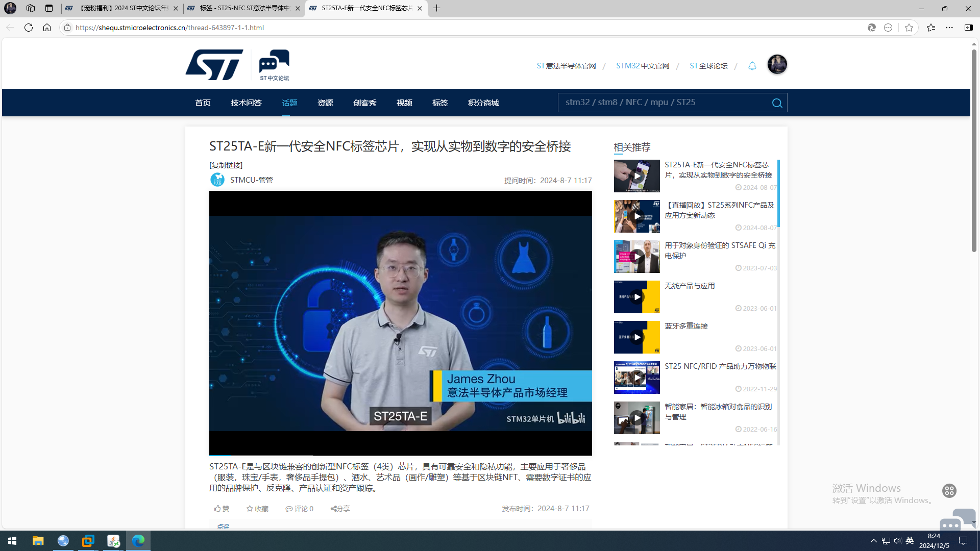Open related post 无线产品与应用
This screenshot has height=551, width=980.
690,286
